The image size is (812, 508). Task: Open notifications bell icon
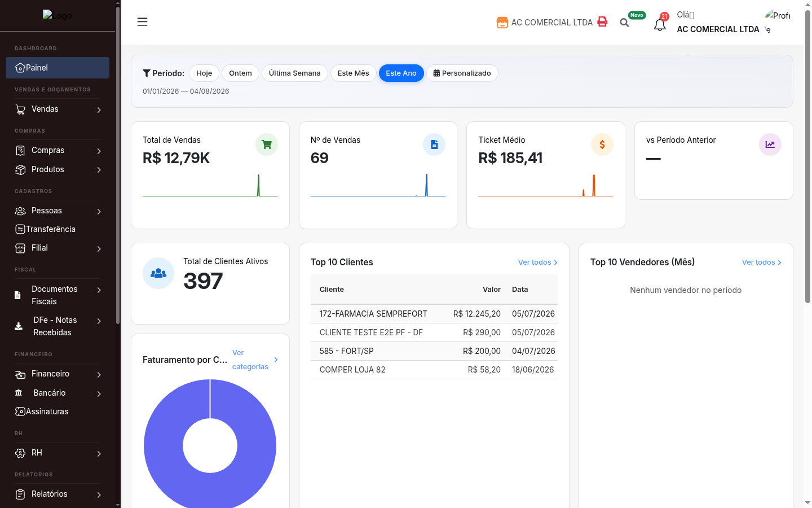660,24
